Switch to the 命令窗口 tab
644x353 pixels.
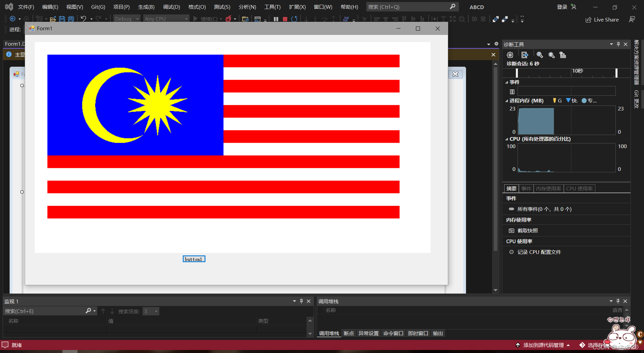[393, 334]
